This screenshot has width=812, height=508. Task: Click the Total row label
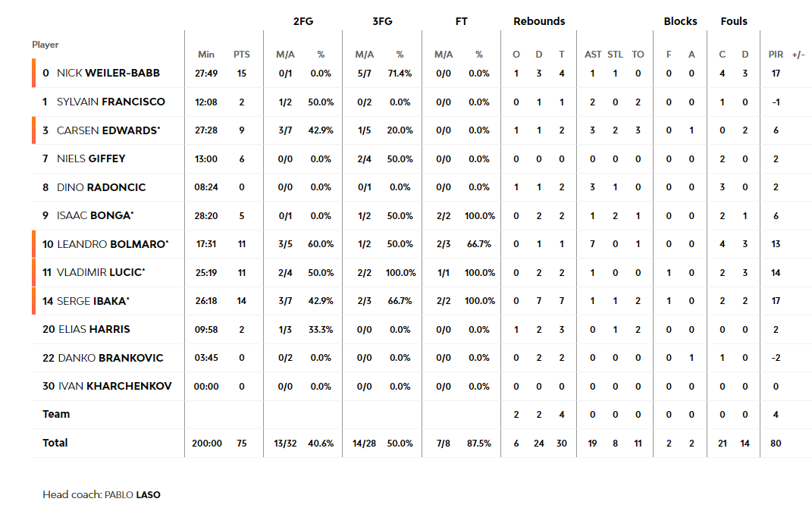click(55, 443)
